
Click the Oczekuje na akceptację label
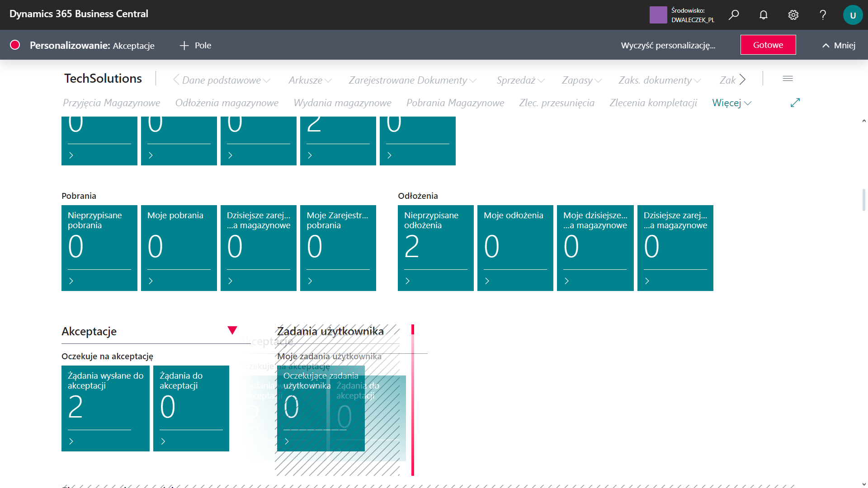click(x=107, y=356)
